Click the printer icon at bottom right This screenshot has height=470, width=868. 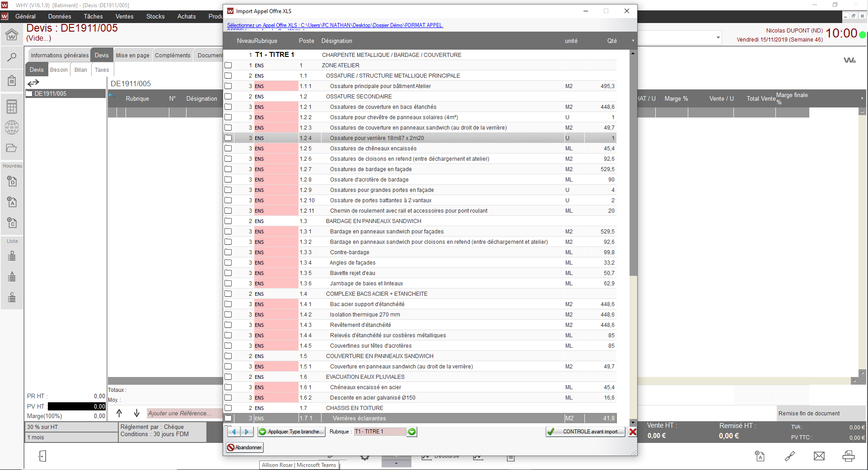point(849,456)
